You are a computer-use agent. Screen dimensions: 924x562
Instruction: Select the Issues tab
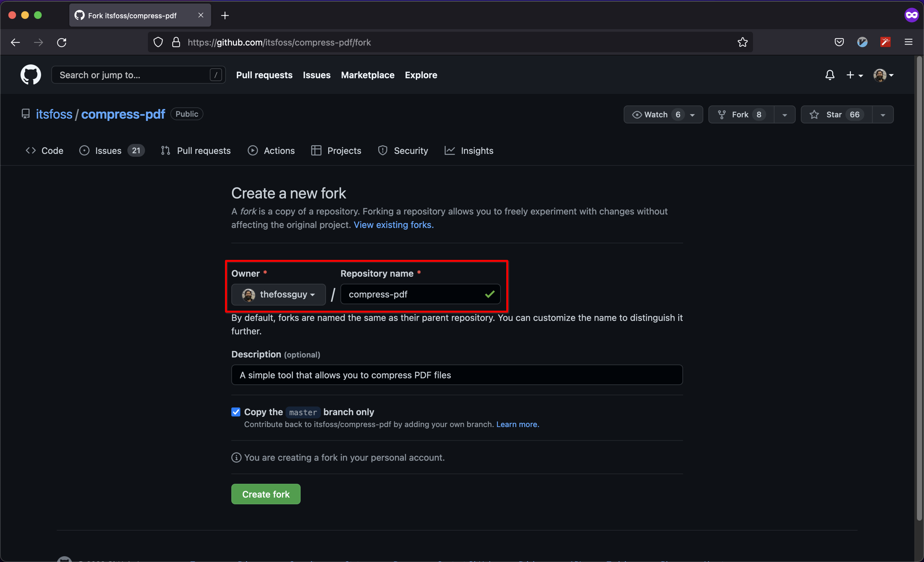click(108, 150)
